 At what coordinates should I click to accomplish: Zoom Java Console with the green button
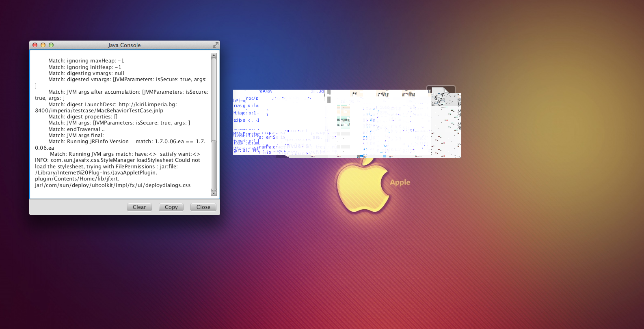(x=51, y=45)
